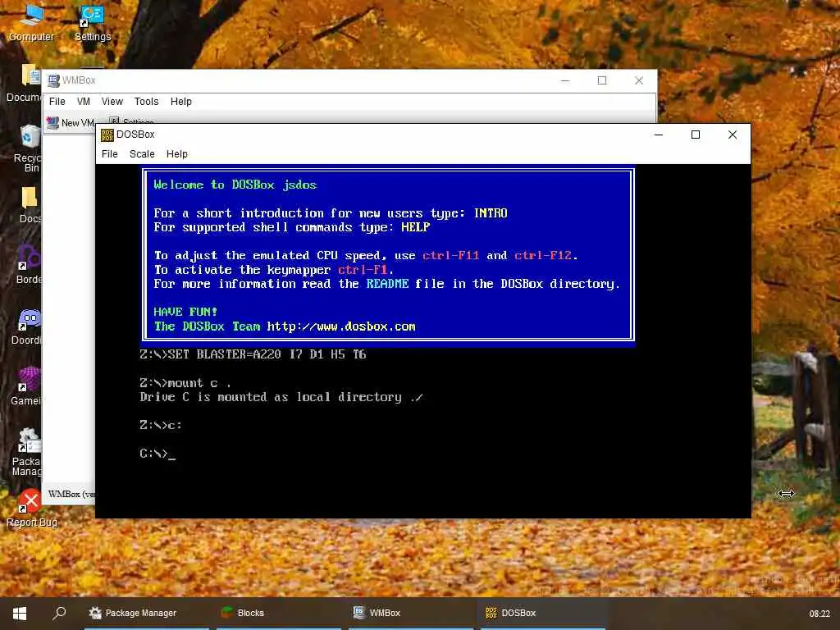Open the Documents folder on desktop
This screenshot has height=630, width=840.
pyautogui.click(x=25, y=83)
